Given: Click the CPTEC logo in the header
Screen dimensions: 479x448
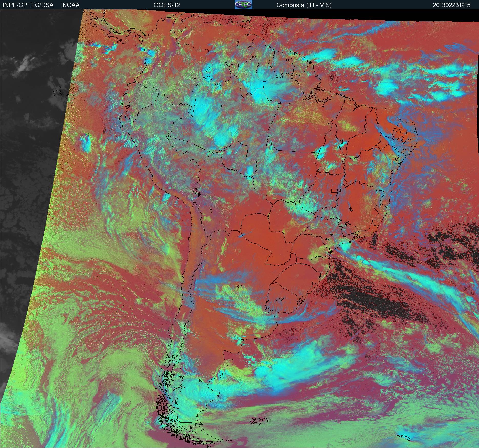Looking at the screenshot, I should (243, 5).
